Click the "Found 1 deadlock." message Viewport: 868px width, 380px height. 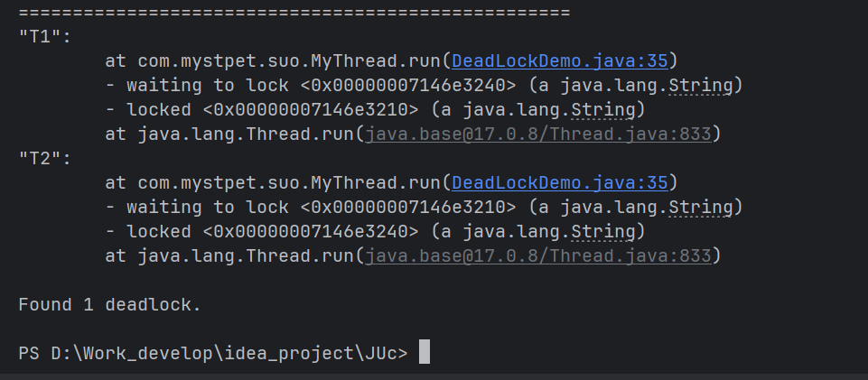click(109, 305)
